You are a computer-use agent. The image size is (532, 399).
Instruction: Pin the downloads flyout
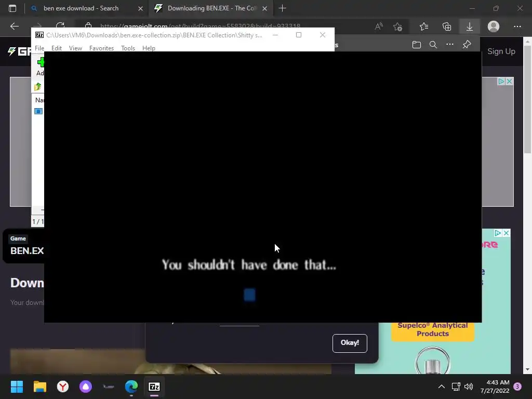pyautogui.click(x=467, y=44)
